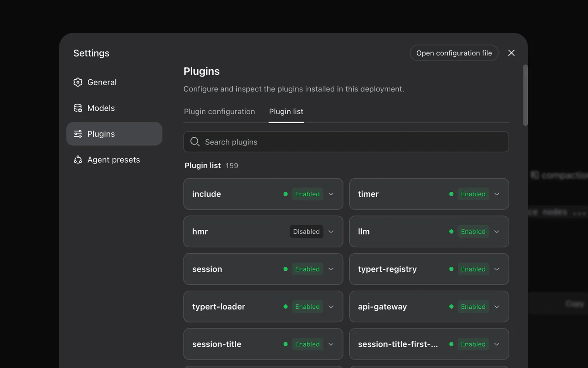588x368 pixels.
Task: Click the typert-registry plugin name
Action: [387, 269]
